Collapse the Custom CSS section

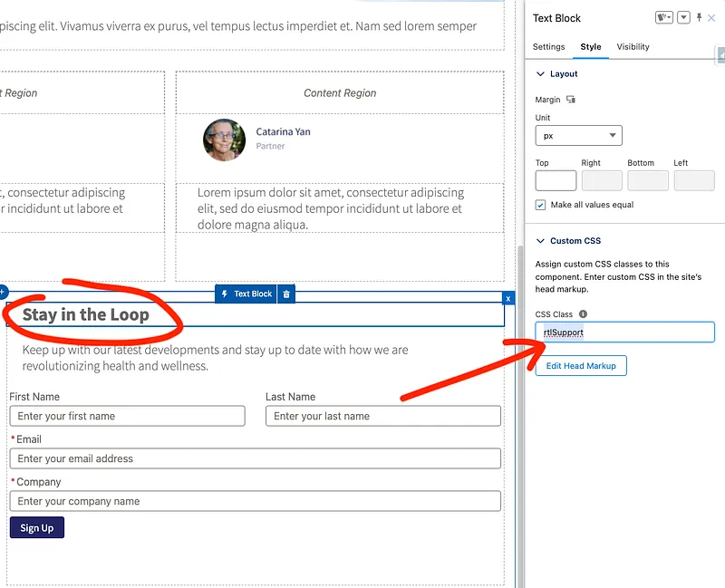click(x=540, y=241)
